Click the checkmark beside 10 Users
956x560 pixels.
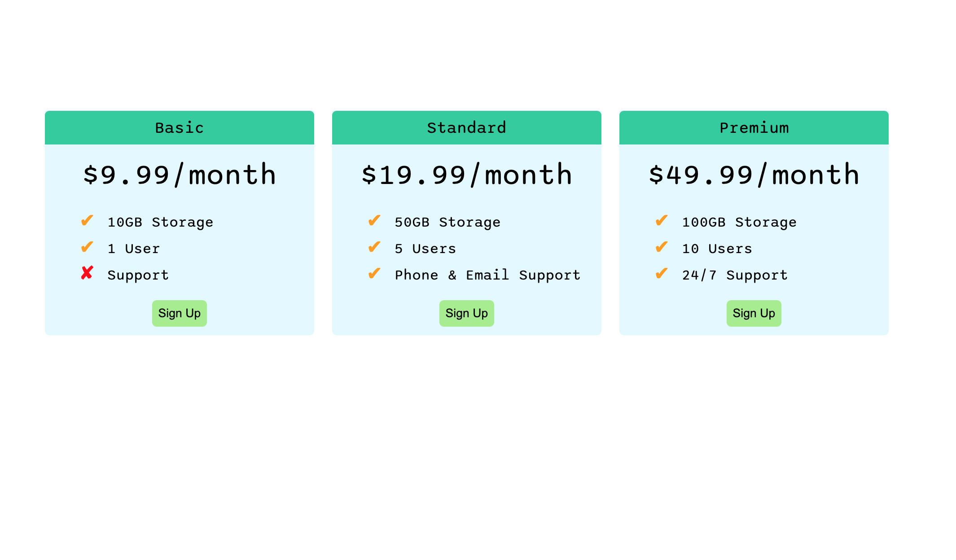(x=662, y=247)
